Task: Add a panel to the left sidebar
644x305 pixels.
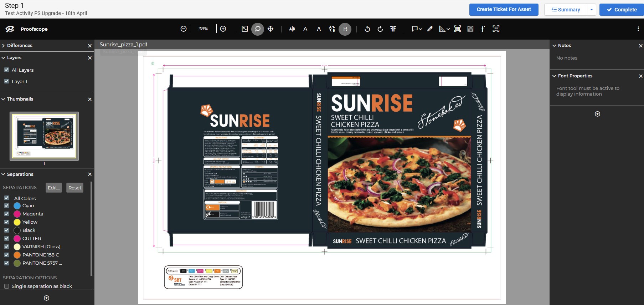Action: click(x=46, y=298)
